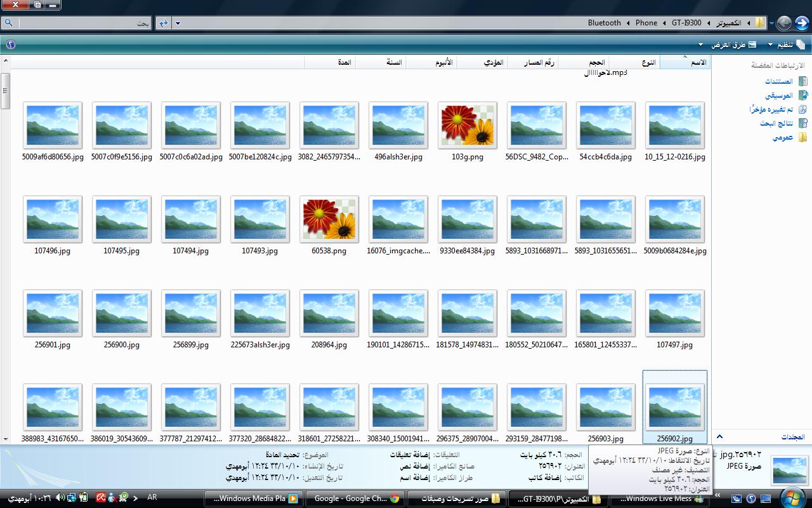Click the volume speaker tray icon
This screenshot has width=812, height=508.
click(x=60, y=498)
